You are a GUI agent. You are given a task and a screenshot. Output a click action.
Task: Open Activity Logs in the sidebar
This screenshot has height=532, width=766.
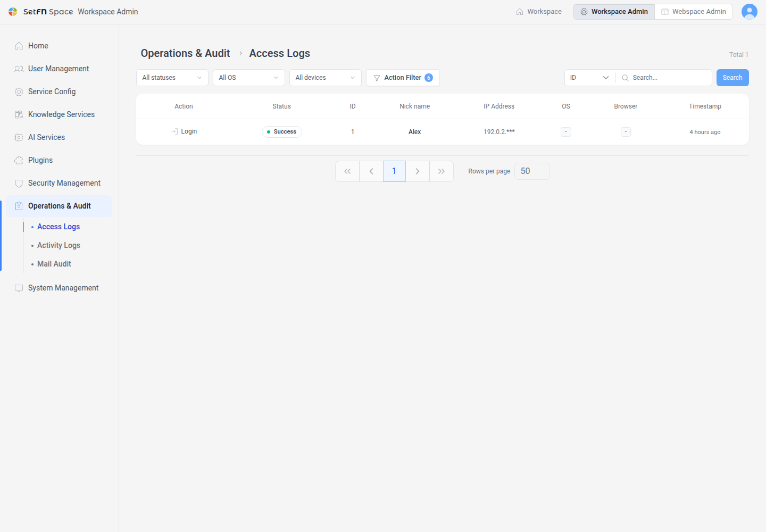59,245
